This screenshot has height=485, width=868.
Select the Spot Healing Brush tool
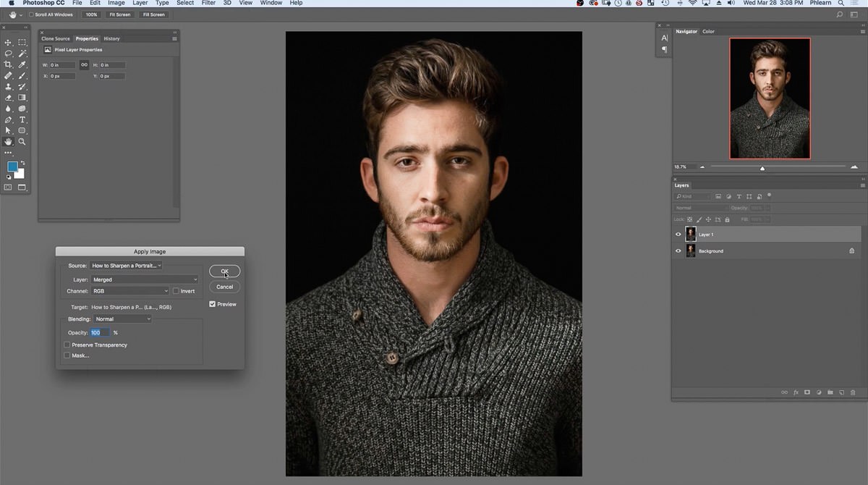pyautogui.click(x=9, y=75)
